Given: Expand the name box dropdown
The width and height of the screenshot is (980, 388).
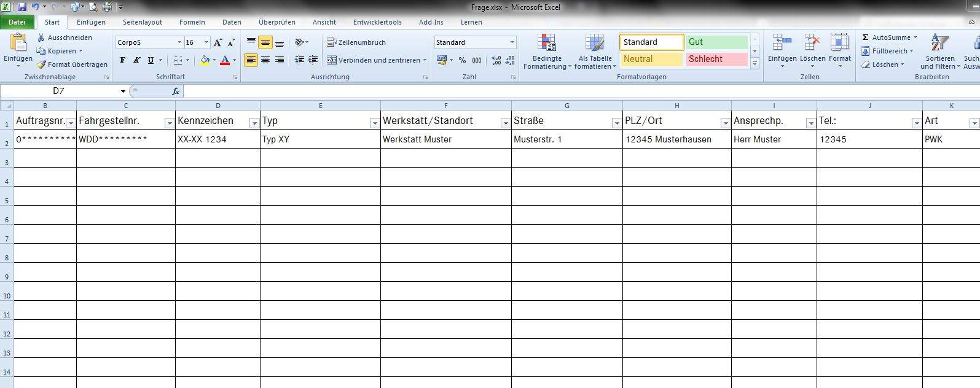Looking at the screenshot, I should click(123, 91).
